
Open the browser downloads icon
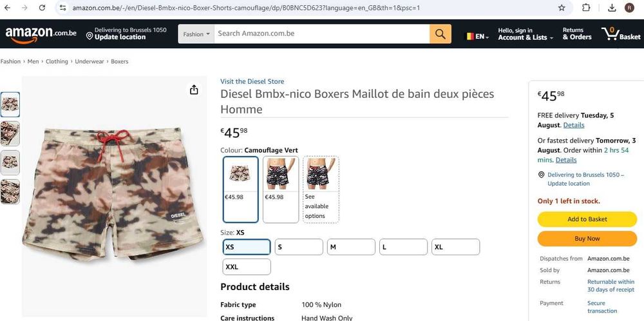pos(612,8)
